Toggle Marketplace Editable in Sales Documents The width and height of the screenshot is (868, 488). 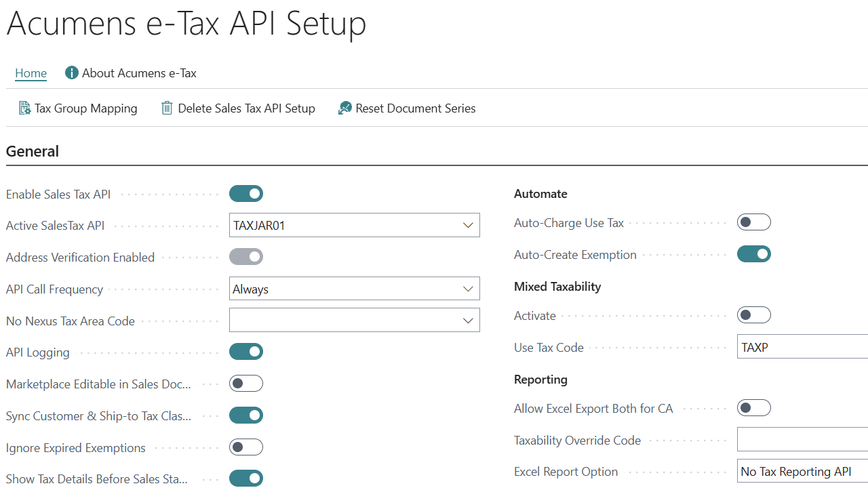(245, 384)
